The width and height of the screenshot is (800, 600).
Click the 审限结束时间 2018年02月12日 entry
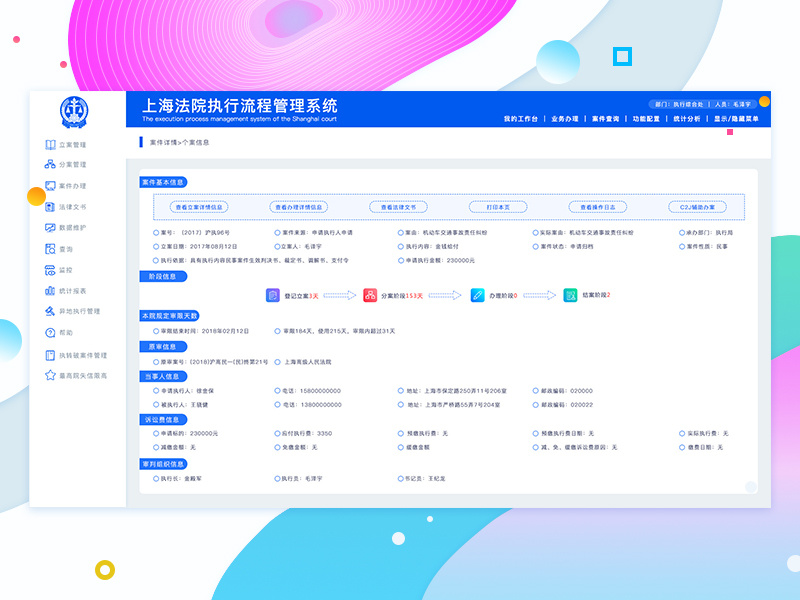coord(201,331)
